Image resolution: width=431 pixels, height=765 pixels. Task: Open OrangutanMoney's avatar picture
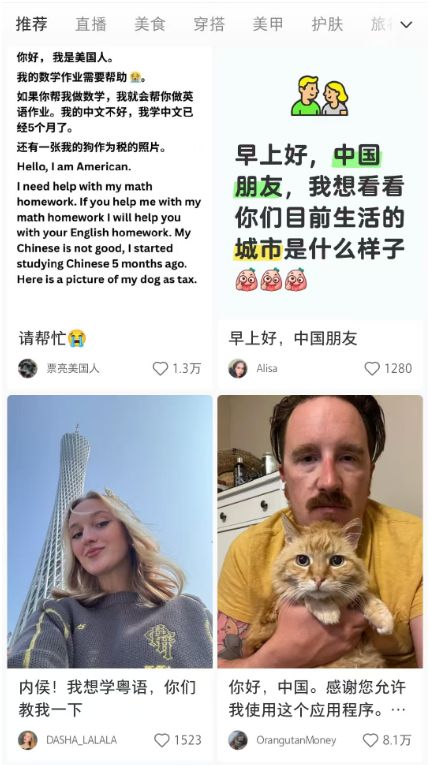[238, 740]
